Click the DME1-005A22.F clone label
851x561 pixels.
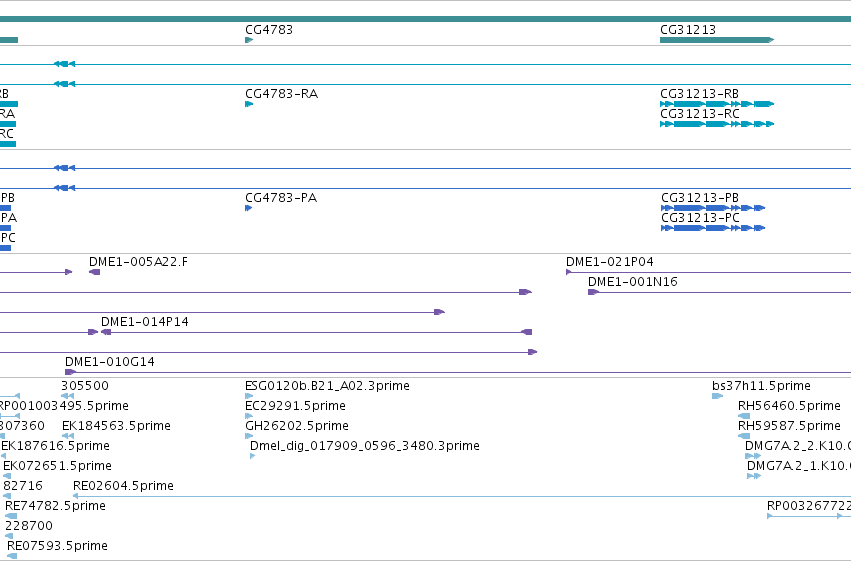pyautogui.click(x=138, y=262)
